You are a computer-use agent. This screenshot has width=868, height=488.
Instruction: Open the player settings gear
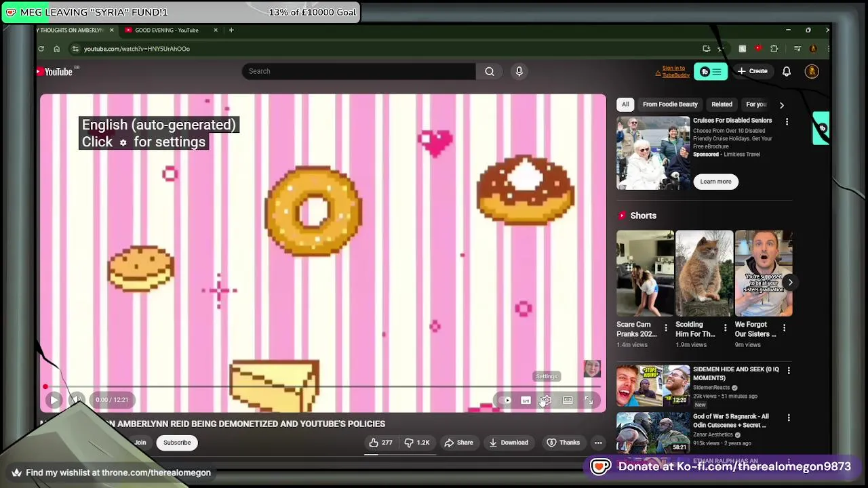tap(546, 400)
